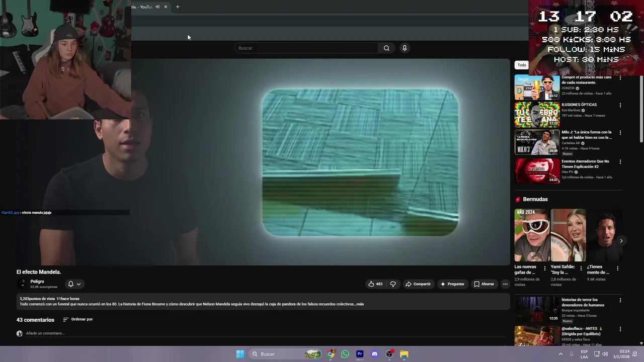Click the taskbar Buscar search box

pos(286,354)
